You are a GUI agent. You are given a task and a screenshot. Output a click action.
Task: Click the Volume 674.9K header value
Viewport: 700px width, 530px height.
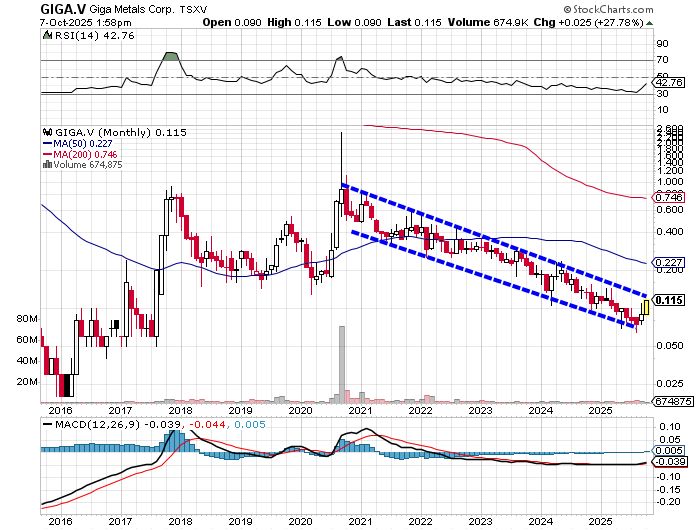(x=489, y=22)
